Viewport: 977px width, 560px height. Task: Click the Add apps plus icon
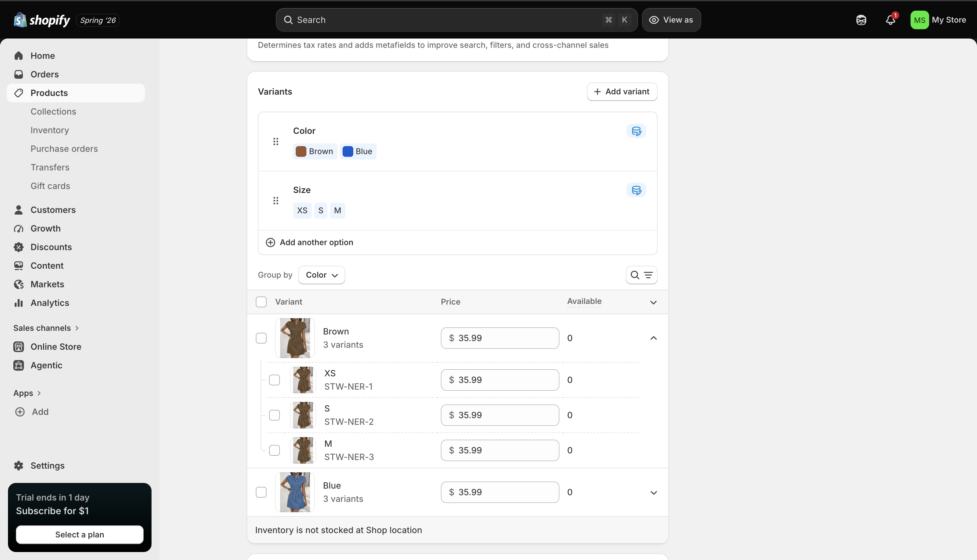[x=20, y=412]
